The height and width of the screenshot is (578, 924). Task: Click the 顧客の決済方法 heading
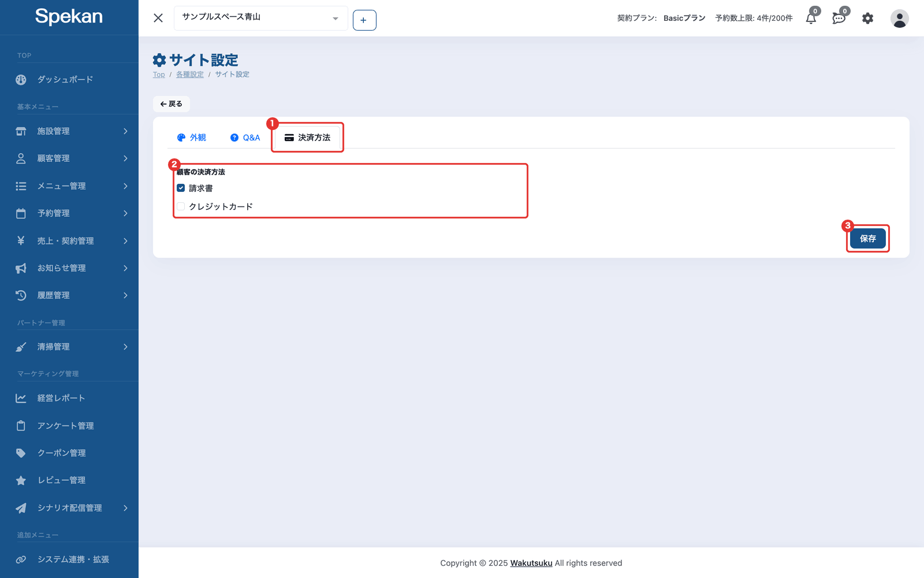201,172
